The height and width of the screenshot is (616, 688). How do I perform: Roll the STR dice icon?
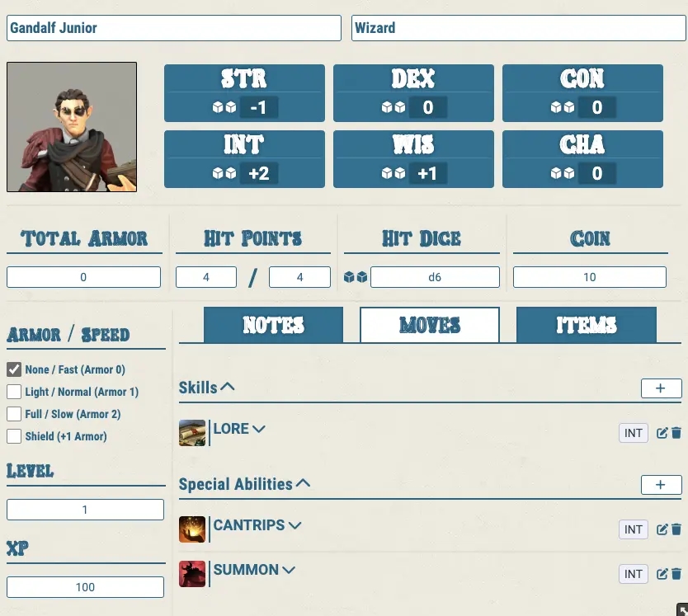coord(224,108)
